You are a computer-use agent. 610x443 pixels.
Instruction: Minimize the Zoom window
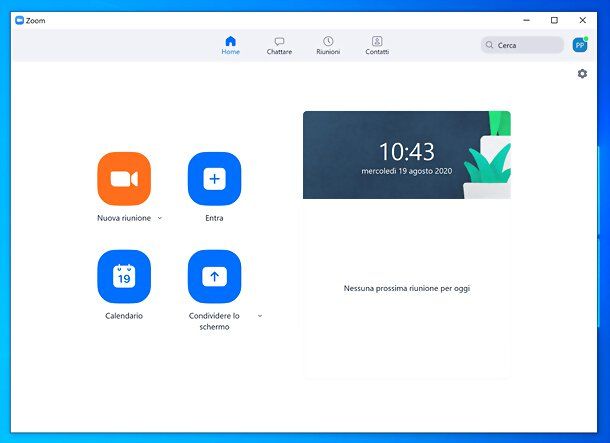526,20
